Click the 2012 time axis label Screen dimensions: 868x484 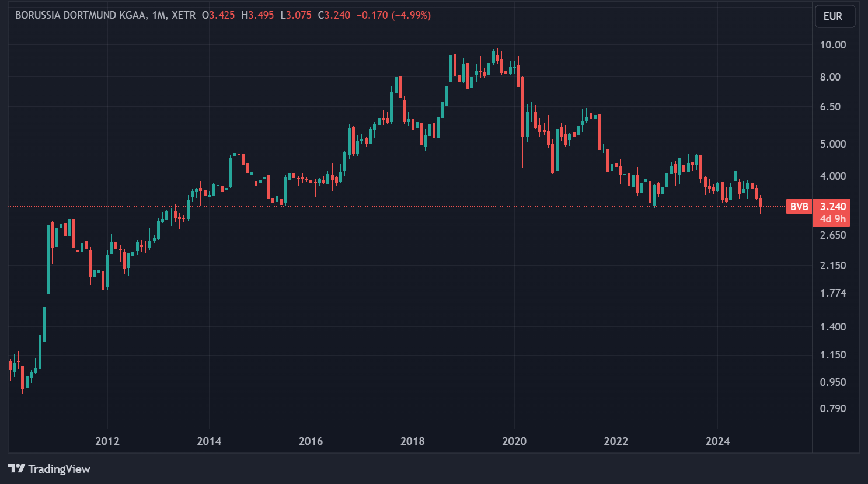pyautogui.click(x=107, y=441)
